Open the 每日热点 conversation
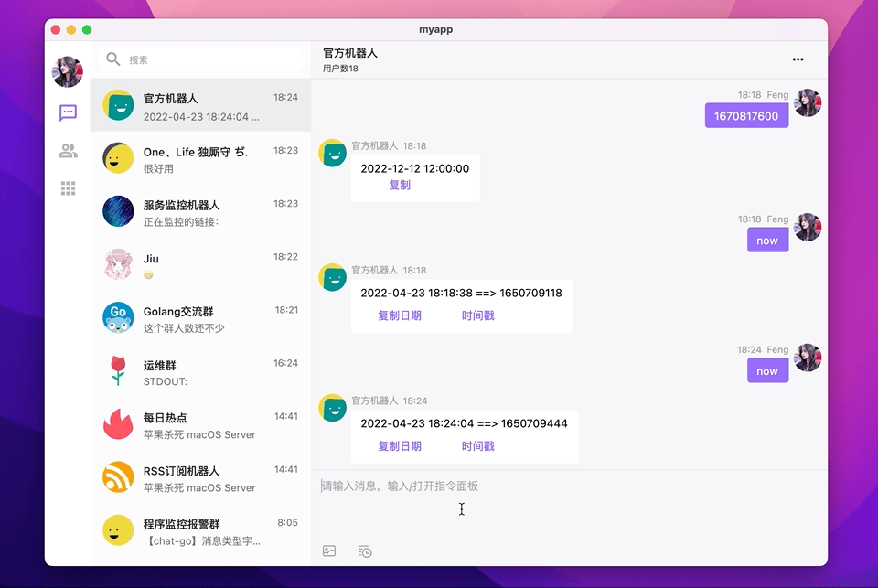This screenshot has height=588, width=878. pyautogui.click(x=200, y=425)
